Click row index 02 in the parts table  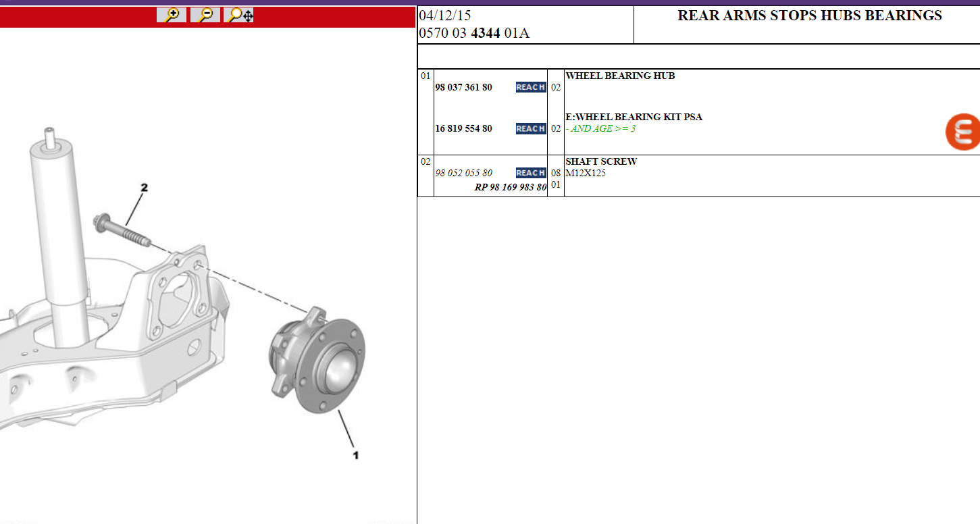coord(425,161)
